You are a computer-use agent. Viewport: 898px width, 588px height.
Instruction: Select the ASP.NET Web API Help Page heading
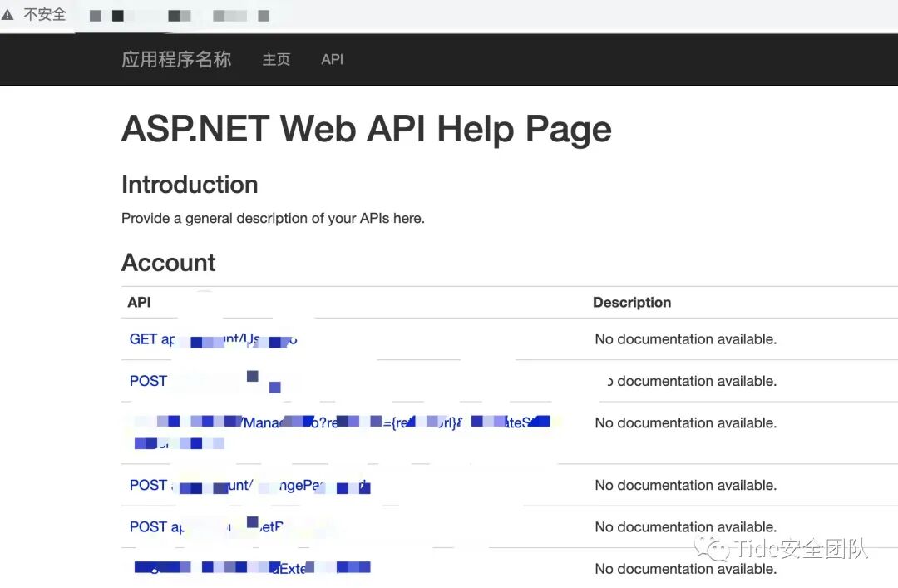[367, 128]
